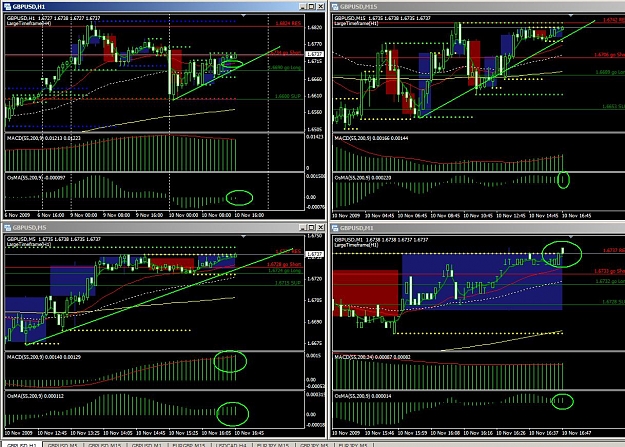625x447 pixels.
Task: Click the 1.6727 current price tag in H1 chart
Action: click(314, 54)
